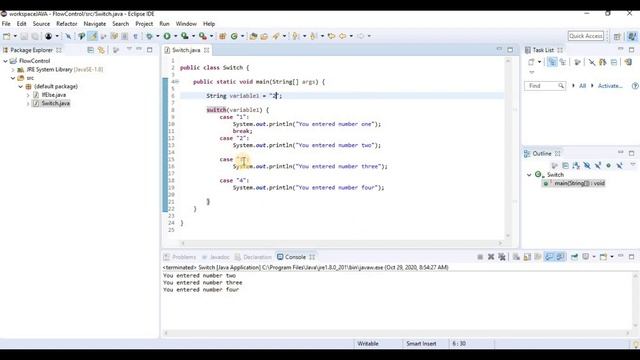Screen dimensions: 640x360
Task: Click the Smart Insert status bar entry
Action: pyautogui.click(x=421, y=344)
